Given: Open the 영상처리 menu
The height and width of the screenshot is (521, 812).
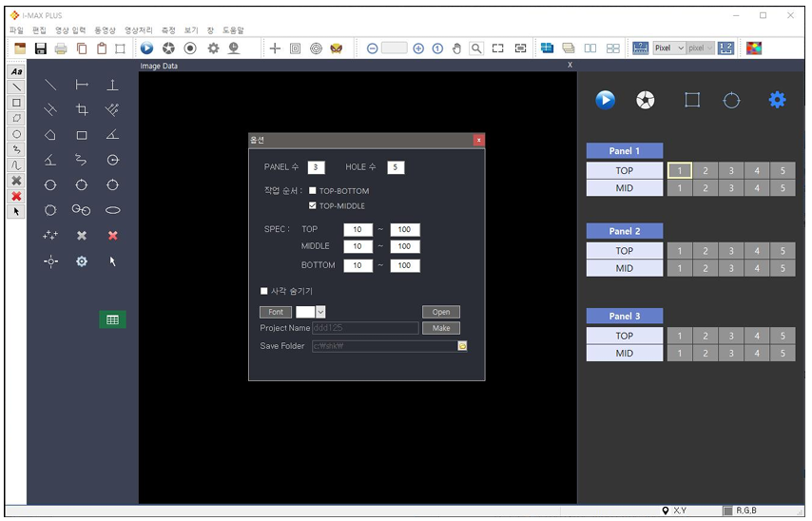Looking at the screenshot, I should pyautogui.click(x=139, y=30).
